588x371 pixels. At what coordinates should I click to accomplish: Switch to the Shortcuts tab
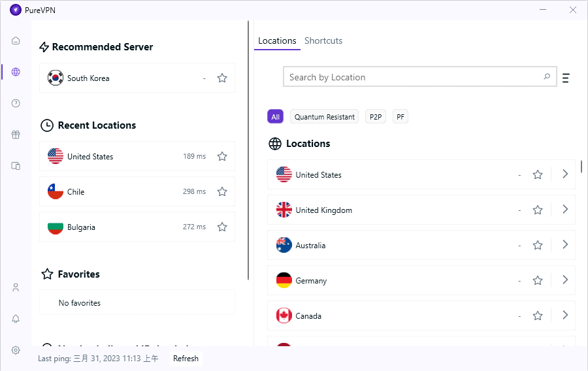[323, 41]
